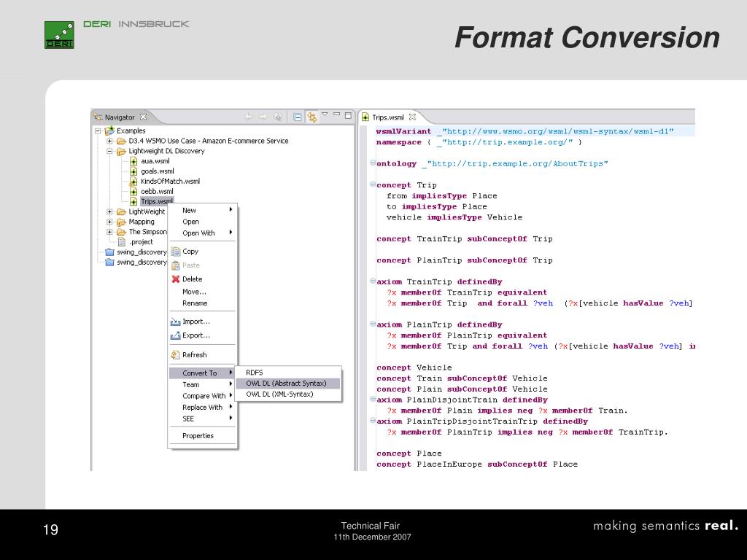The height and width of the screenshot is (560, 747).
Task: Expand the Mapping folder
Action: pyautogui.click(x=109, y=222)
